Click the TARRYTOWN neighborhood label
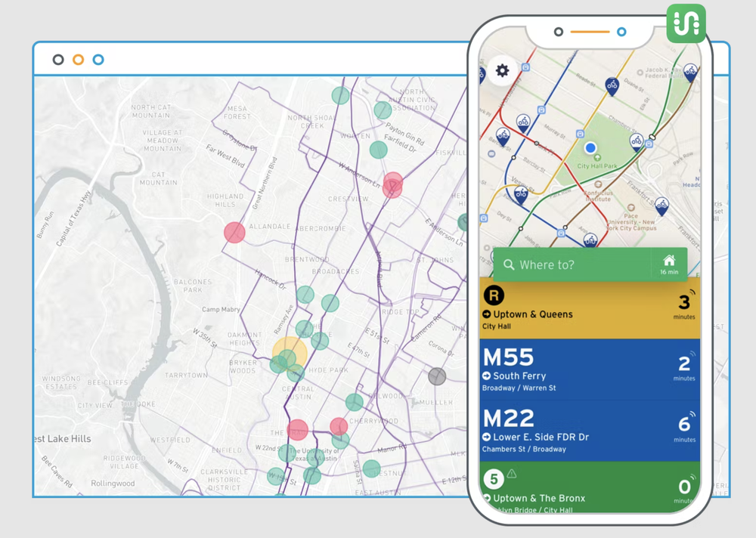The width and height of the screenshot is (756, 538). coord(186,375)
